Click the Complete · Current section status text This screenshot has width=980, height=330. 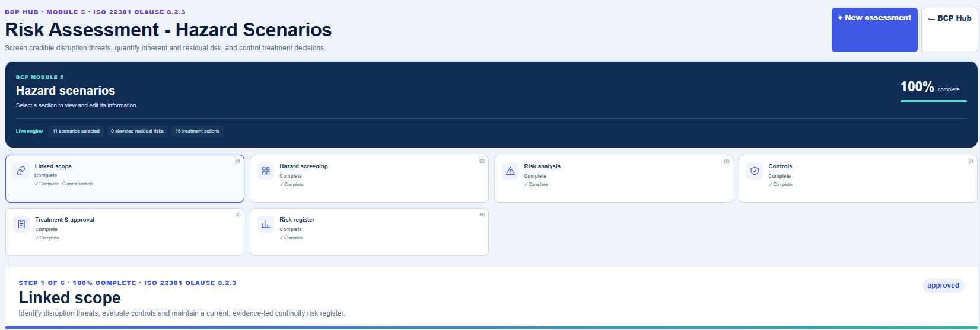coord(63,184)
